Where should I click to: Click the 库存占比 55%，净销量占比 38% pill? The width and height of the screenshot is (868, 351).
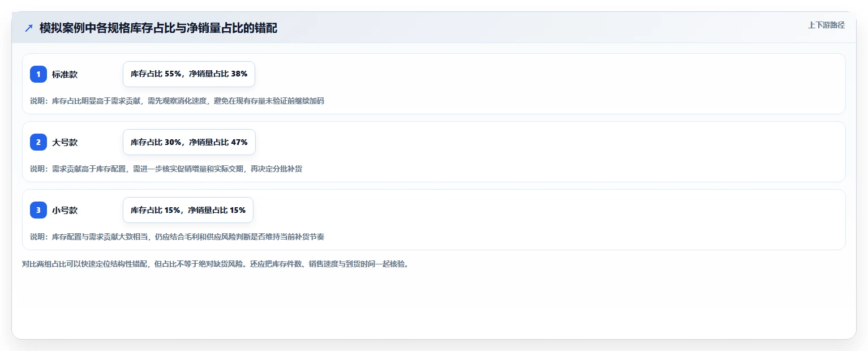tap(189, 74)
